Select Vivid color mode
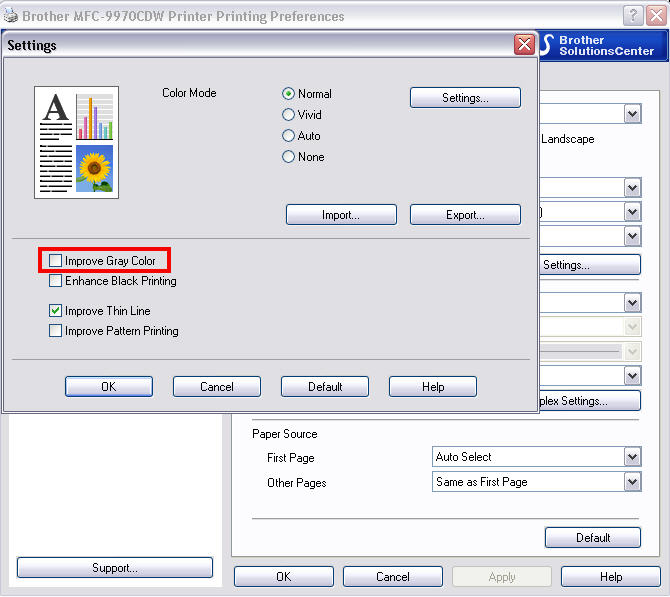Image resolution: width=670 pixels, height=597 pixels. pyautogui.click(x=289, y=115)
